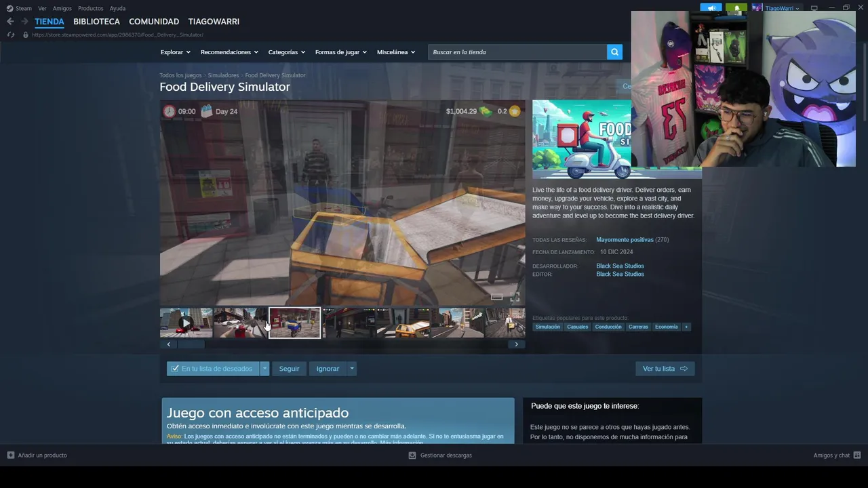Viewport: 868px width, 488px height.
Task: Open notifications bell icon
Action: click(736, 8)
